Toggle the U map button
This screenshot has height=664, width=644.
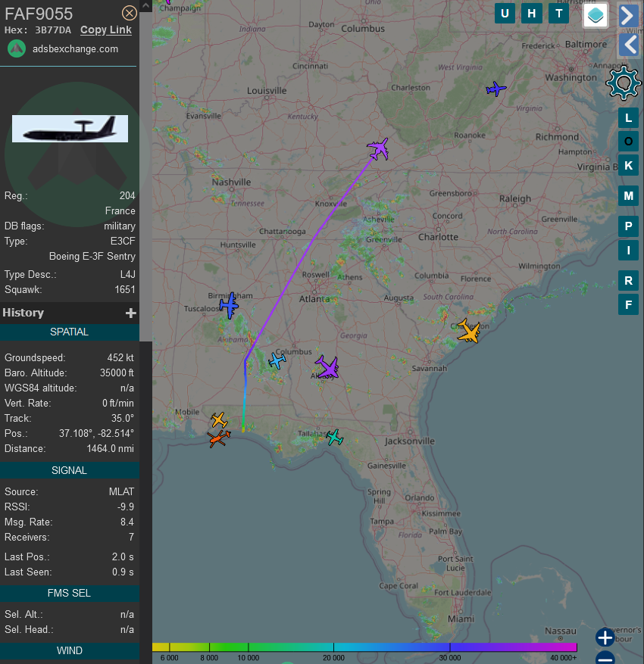click(x=505, y=14)
